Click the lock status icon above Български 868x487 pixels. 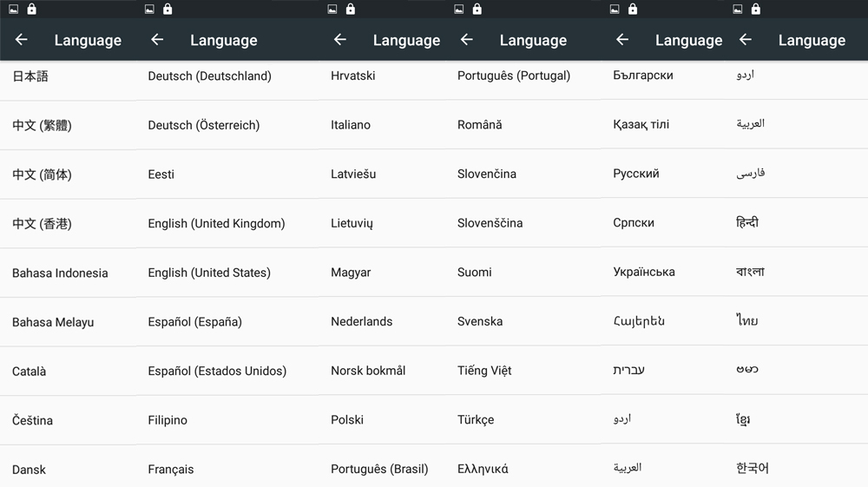click(x=633, y=9)
